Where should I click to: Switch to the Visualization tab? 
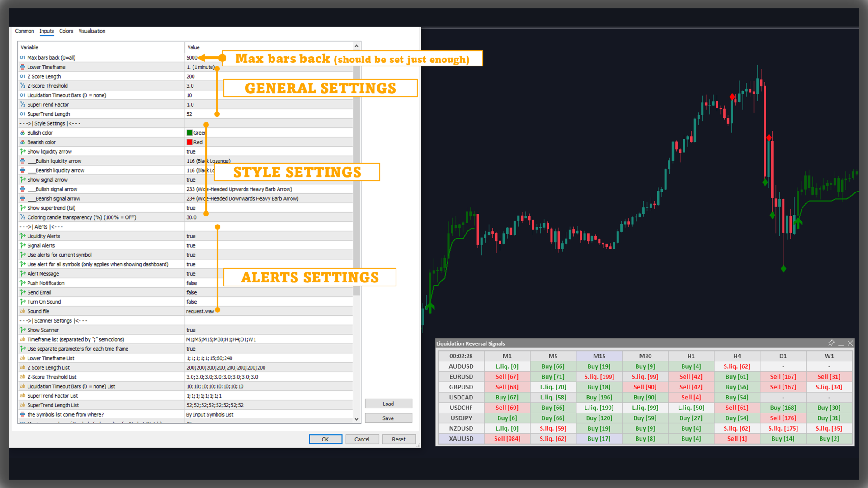point(92,31)
